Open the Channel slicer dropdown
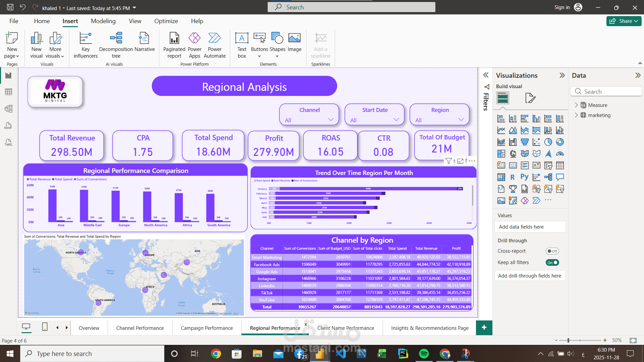The width and height of the screenshot is (644, 362). coord(330,120)
